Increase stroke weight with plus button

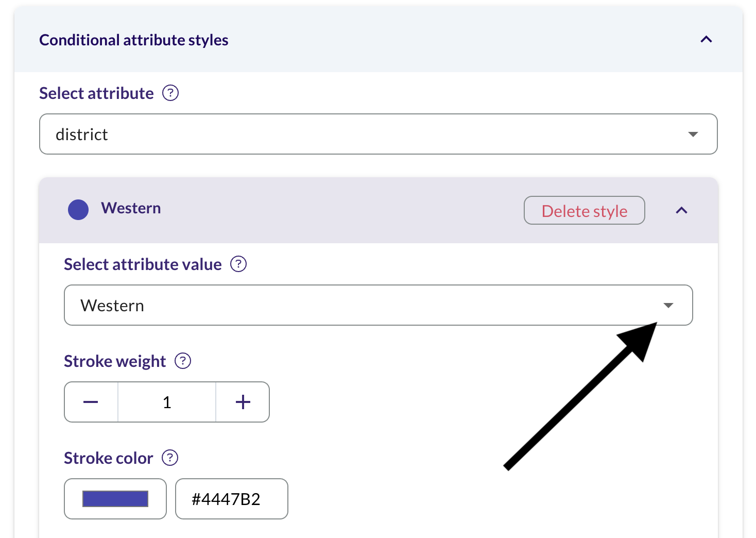pos(243,402)
